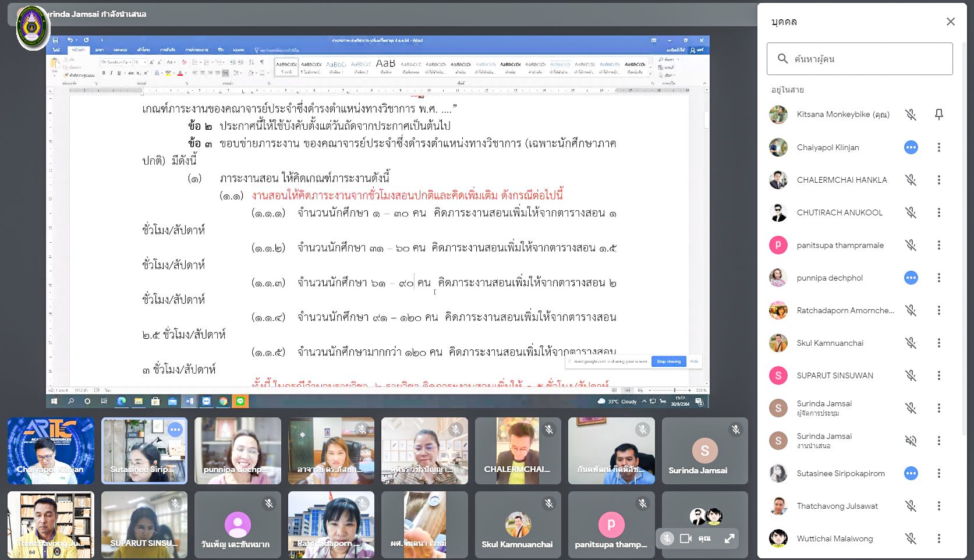Screen dimensions: 974x560
Task: Click speaking indicator beside Sutasinee Siripokapirom
Action: (911, 473)
